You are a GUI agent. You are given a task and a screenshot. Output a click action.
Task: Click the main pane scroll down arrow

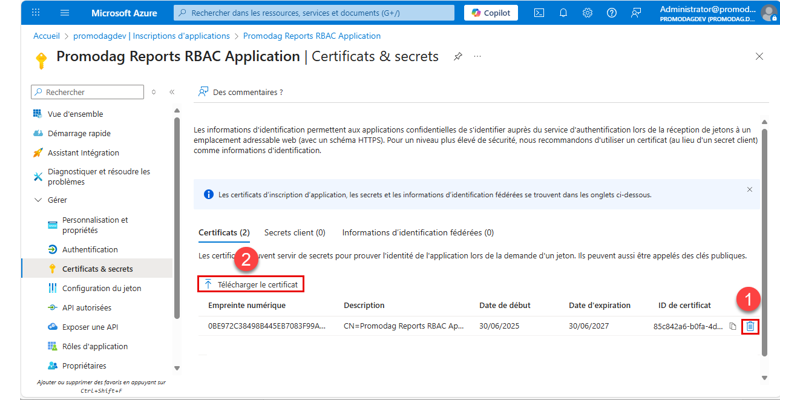coord(764,378)
